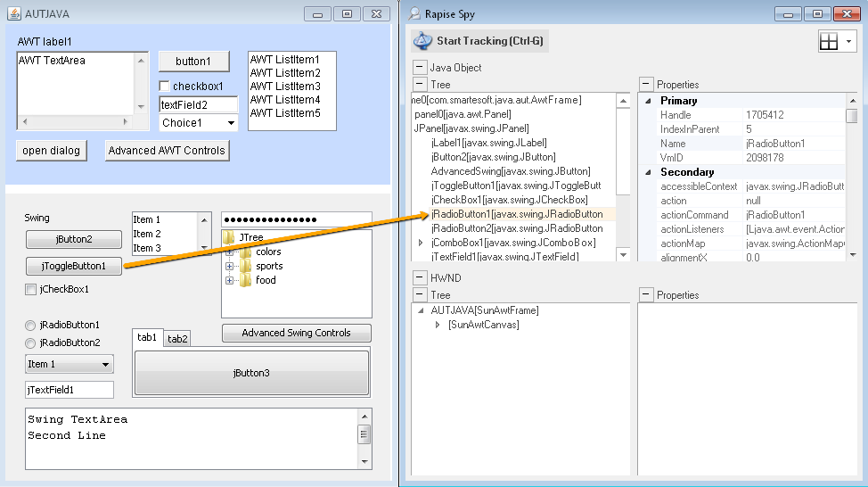Image resolution: width=868 pixels, height=487 pixels.
Task: Select the tab1 tab
Action: click(147, 337)
